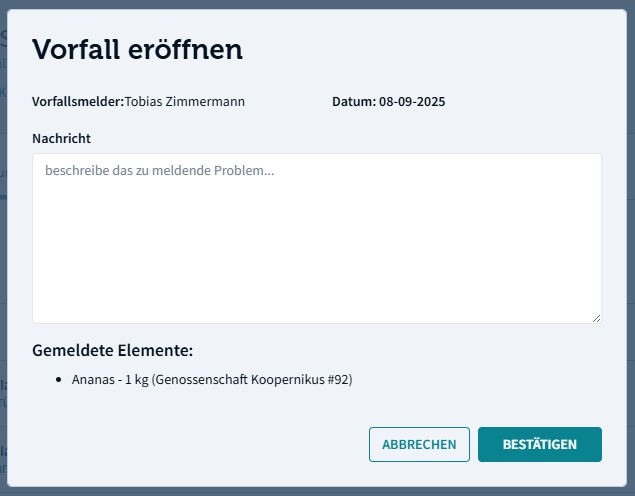The height and width of the screenshot is (496, 635).
Task: Click the dimmed backdrop left of dialog
Action: (x=3, y=250)
